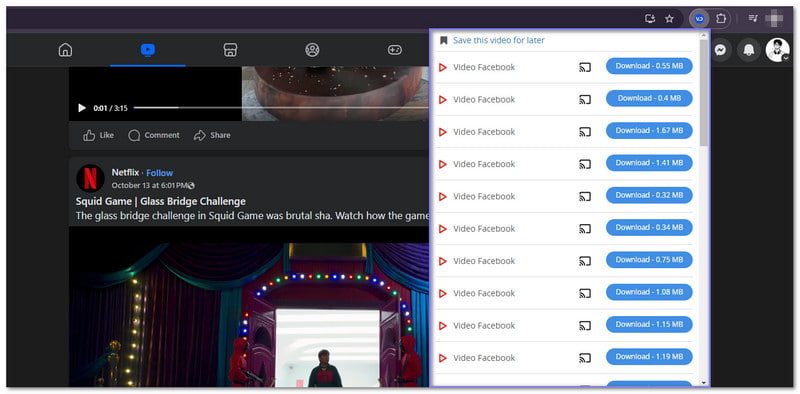Screen dimensions: 800x394
Task: Download the 1.67 MB Facebook video
Action: point(649,131)
